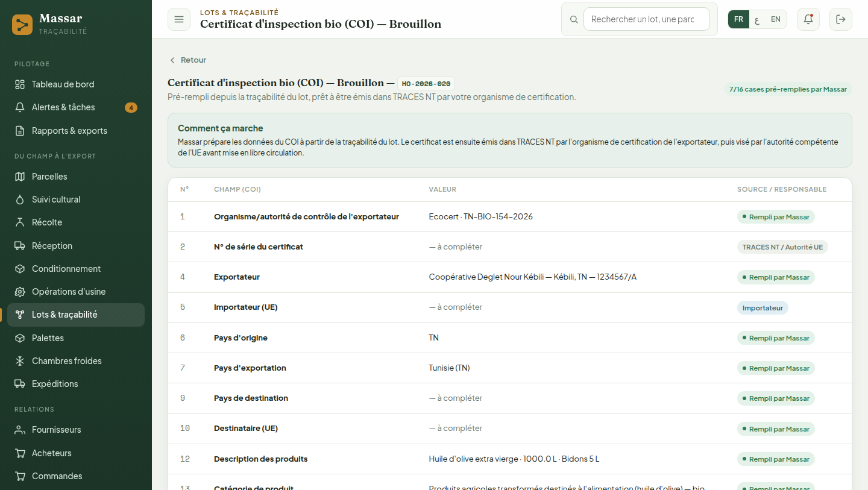Click value Tunisie (TN)
This screenshot has height=490, width=868.
[x=450, y=368]
